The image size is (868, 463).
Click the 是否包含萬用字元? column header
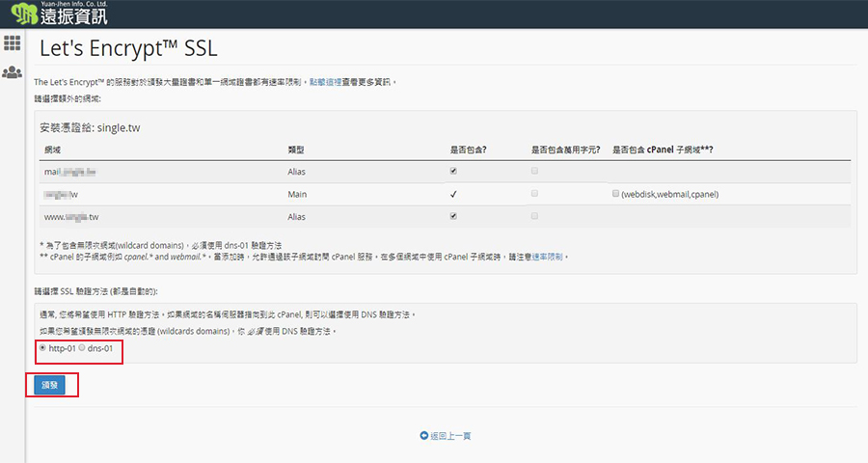point(566,150)
